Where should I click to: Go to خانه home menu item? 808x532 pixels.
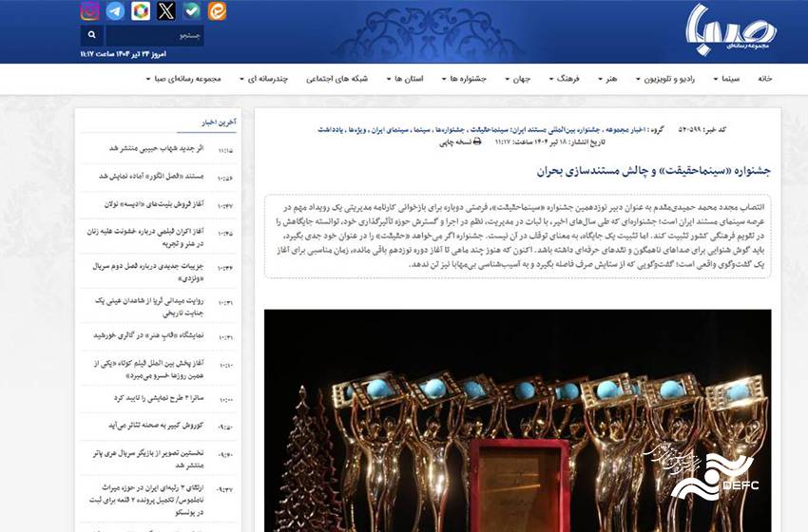[x=764, y=79]
